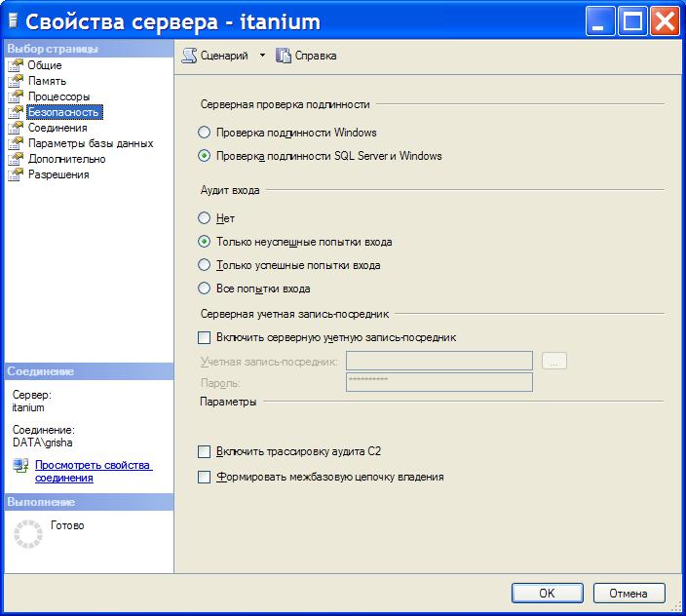Select Проверка подлинности SQL Server и Windows
The height and width of the screenshot is (616, 686).
(204, 156)
